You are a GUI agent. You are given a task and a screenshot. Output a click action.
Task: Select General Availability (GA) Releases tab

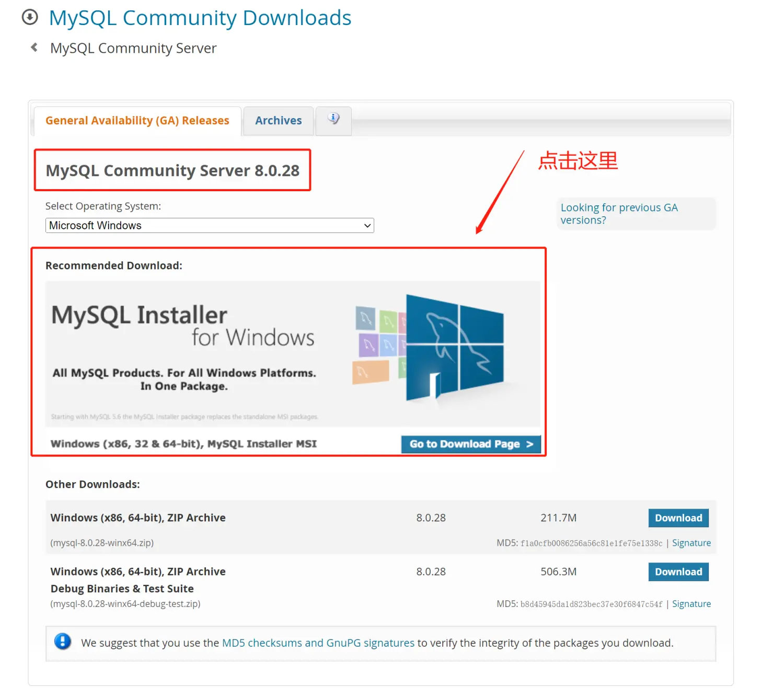(x=137, y=121)
